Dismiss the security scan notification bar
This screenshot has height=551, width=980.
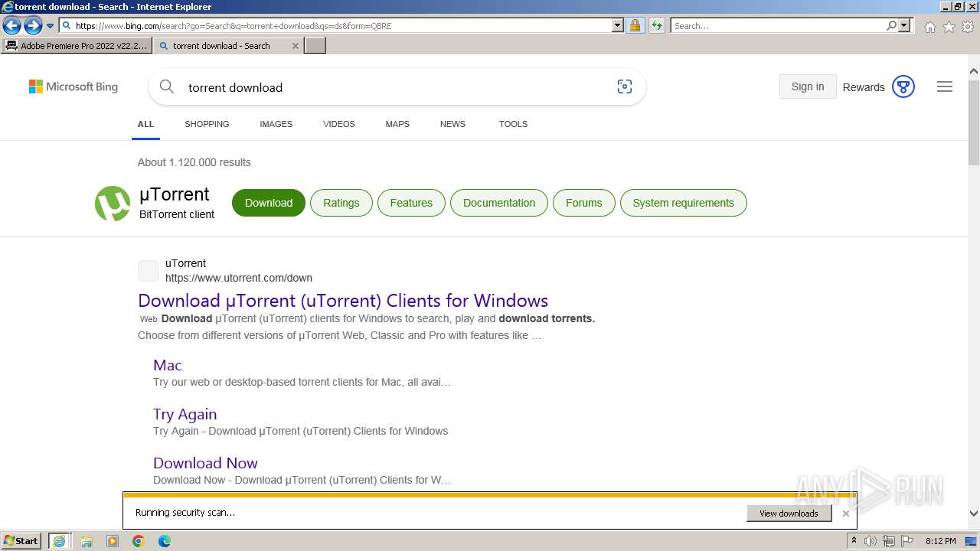[x=846, y=514]
